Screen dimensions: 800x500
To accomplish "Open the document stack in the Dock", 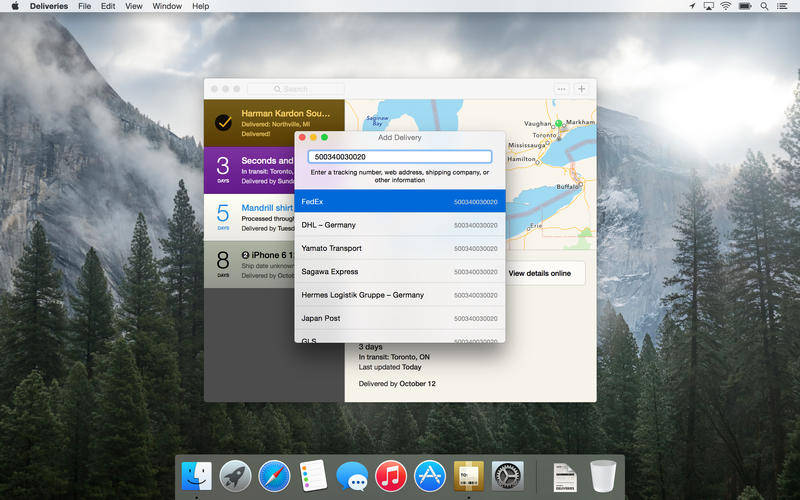I will coord(565,477).
